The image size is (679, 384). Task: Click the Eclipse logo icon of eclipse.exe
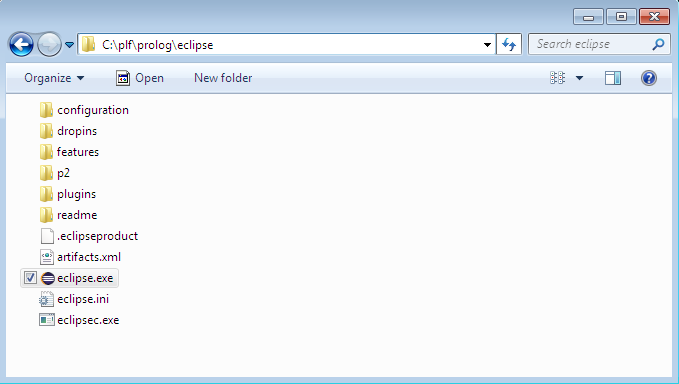48,278
